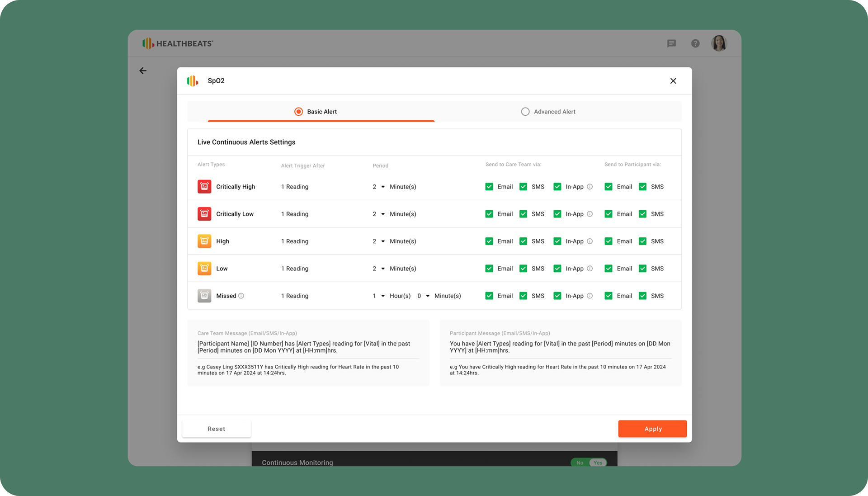Screen dimensions: 868x496
Task: Open the user profile avatar
Action: pyautogui.click(x=719, y=43)
